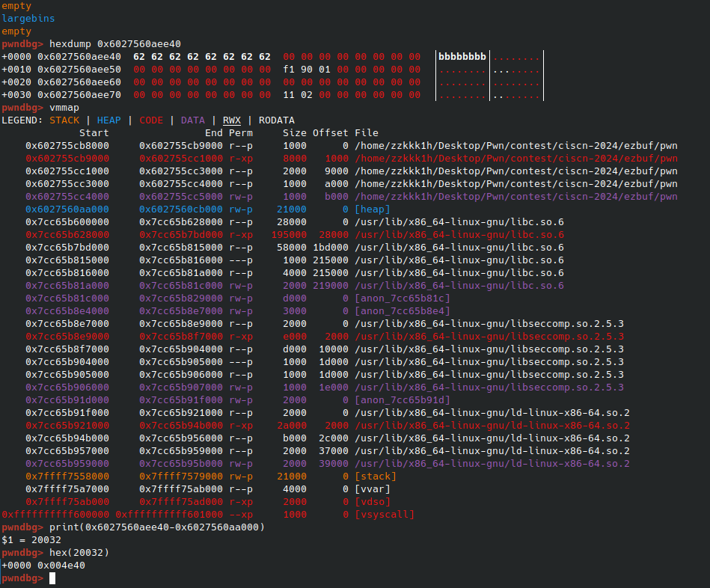Click the STACK label in the legend
The image size is (710, 588).
click(x=64, y=120)
